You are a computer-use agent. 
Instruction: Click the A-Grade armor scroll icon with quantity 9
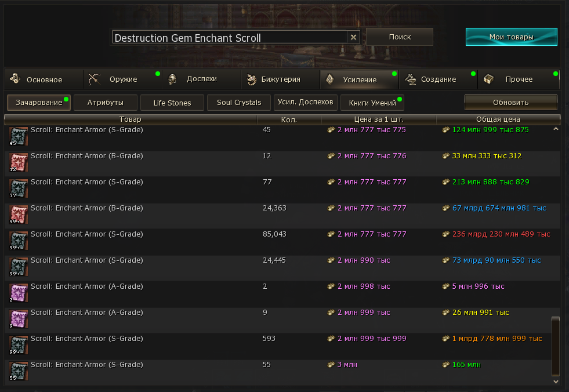19,318
